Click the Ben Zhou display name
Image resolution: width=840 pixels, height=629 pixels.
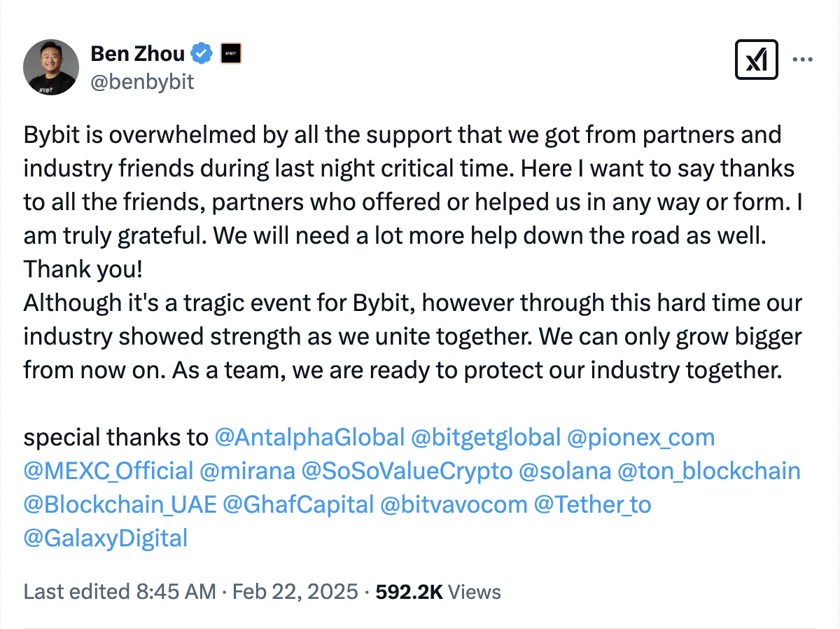tap(137, 53)
